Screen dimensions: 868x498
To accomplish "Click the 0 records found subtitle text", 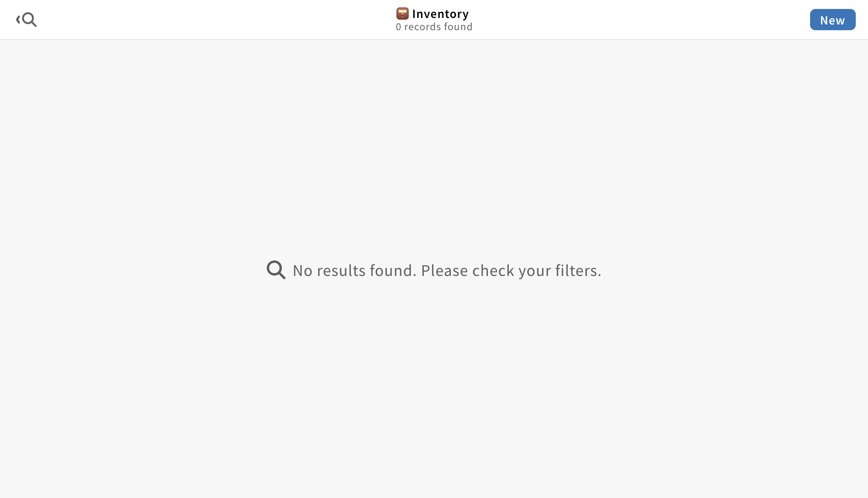I will click(x=434, y=26).
